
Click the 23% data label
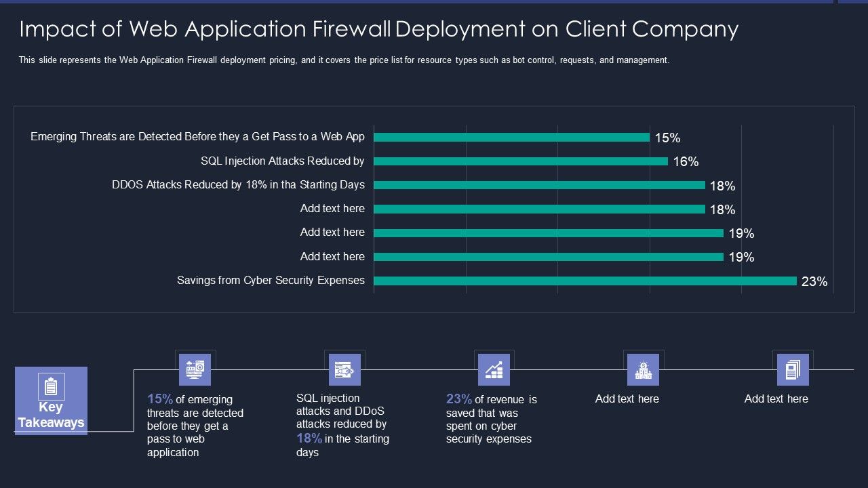click(814, 282)
